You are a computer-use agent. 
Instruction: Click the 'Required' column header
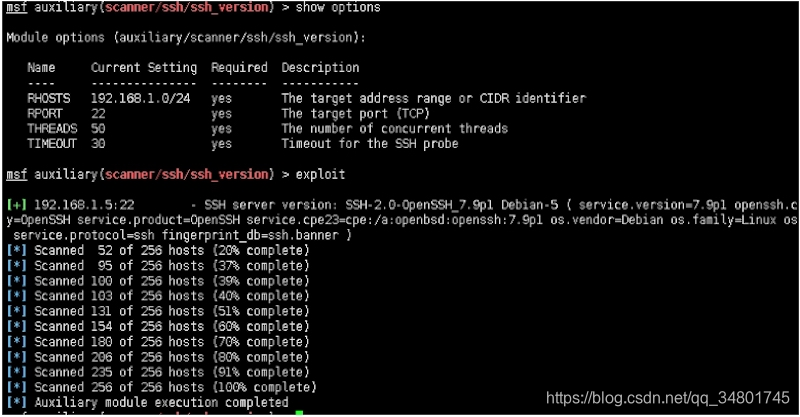239,68
